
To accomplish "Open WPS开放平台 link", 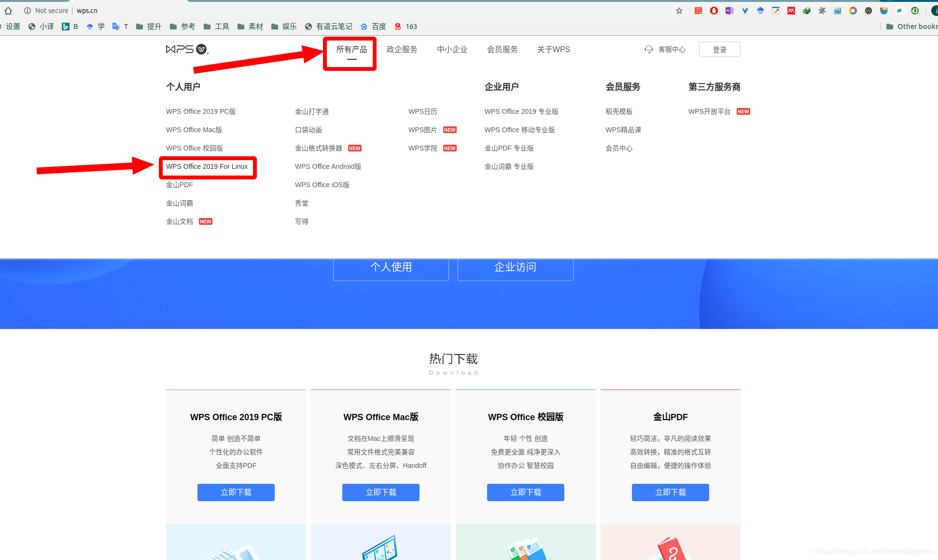I will [x=710, y=111].
